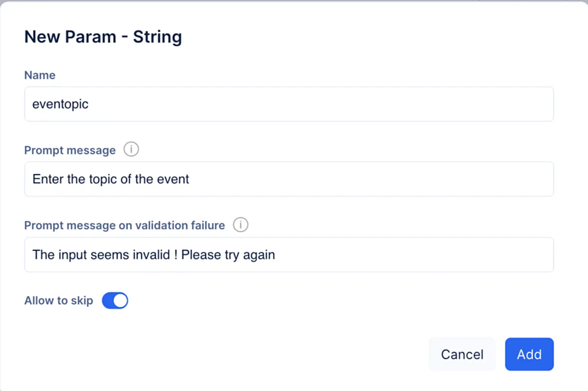Click into the Prompt message text field
This screenshot has height=391, width=588.
click(x=288, y=179)
